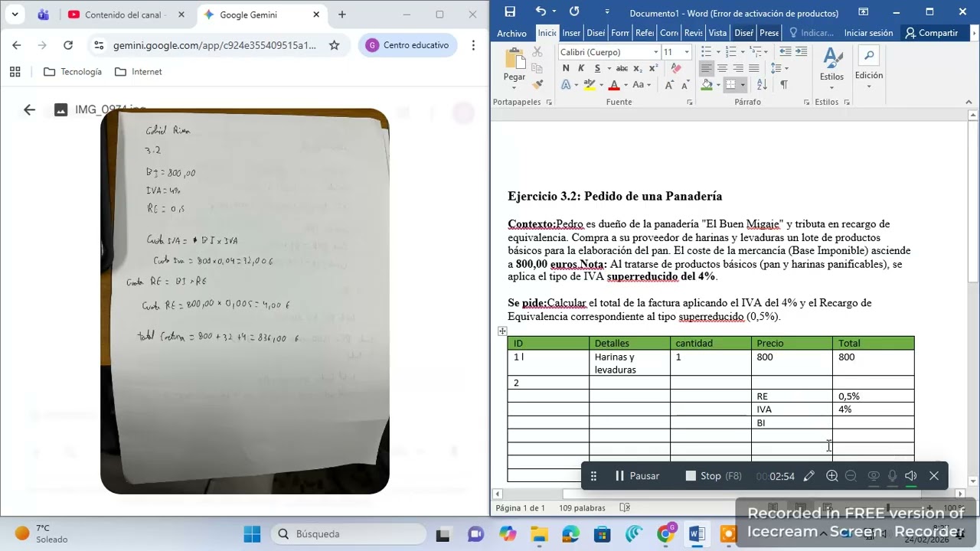Open the draw pencil tool in recorder bar
The height and width of the screenshot is (551, 980).
tap(808, 476)
